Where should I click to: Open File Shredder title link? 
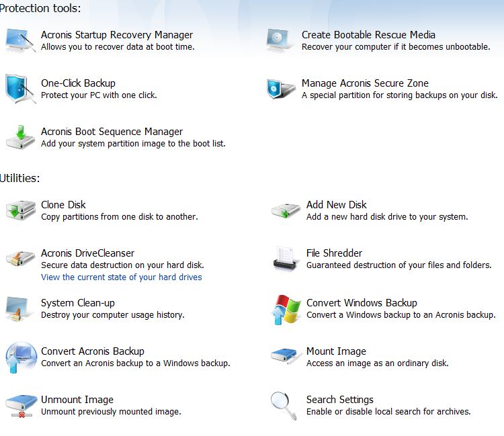334,253
